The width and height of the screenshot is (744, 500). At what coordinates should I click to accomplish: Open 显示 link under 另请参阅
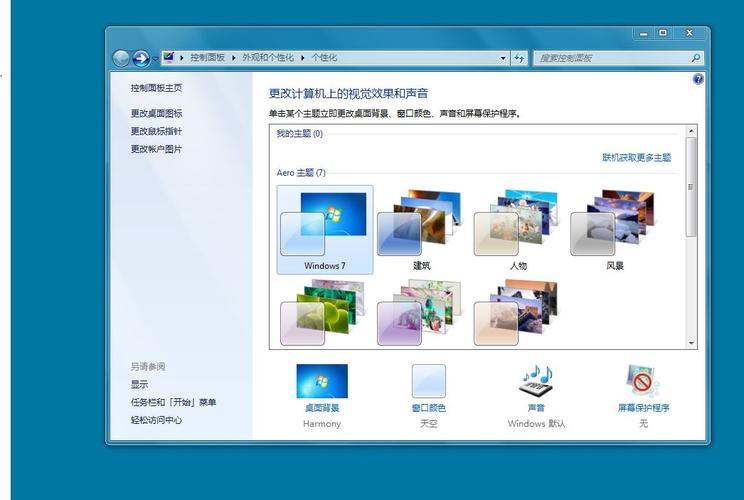coord(139,384)
